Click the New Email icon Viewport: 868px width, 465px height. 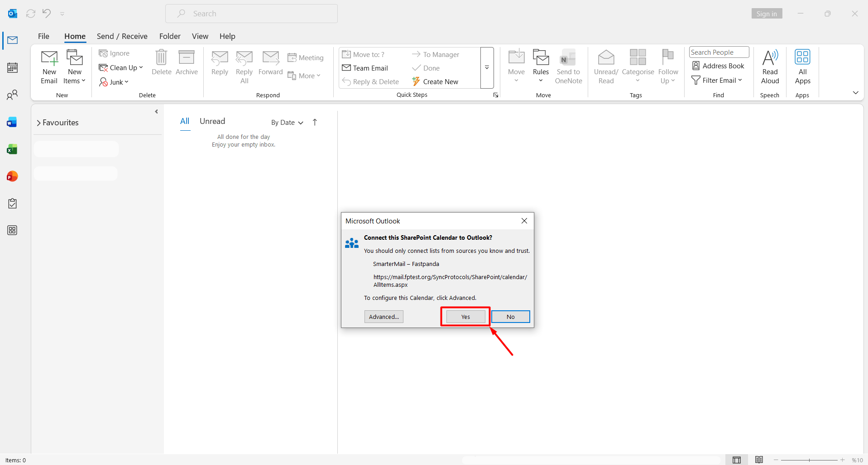tap(49, 66)
